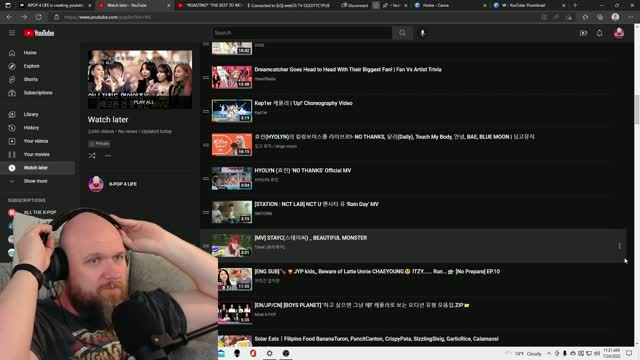The height and width of the screenshot is (360, 640).
Task: Select Watch later in sidebar
Action: pyautogui.click(x=38, y=168)
